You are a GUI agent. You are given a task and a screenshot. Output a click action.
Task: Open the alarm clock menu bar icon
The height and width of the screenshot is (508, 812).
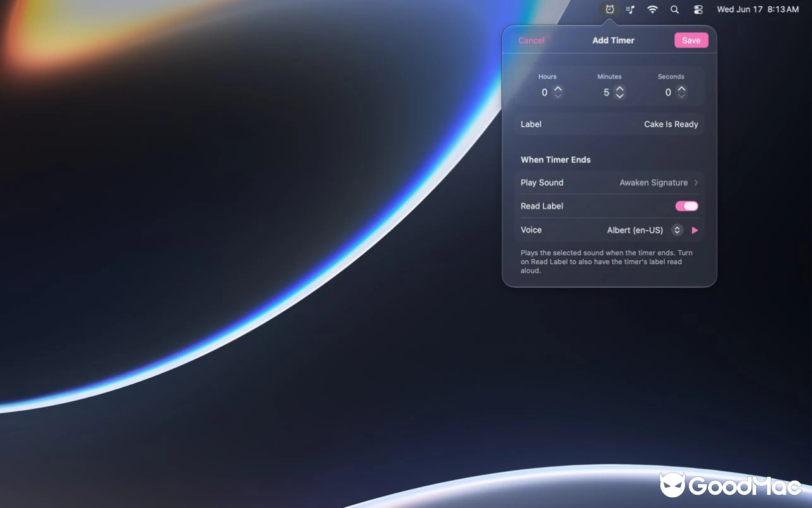pyautogui.click(x=610, y=10)
